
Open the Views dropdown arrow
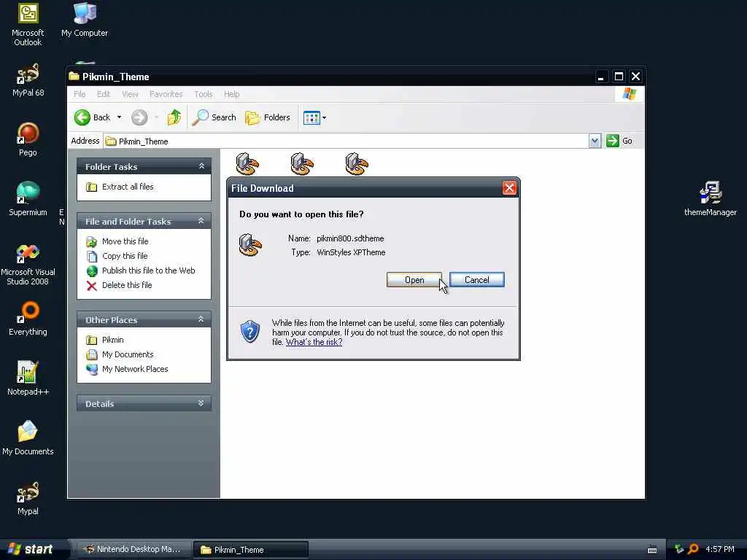click(325, 117)
